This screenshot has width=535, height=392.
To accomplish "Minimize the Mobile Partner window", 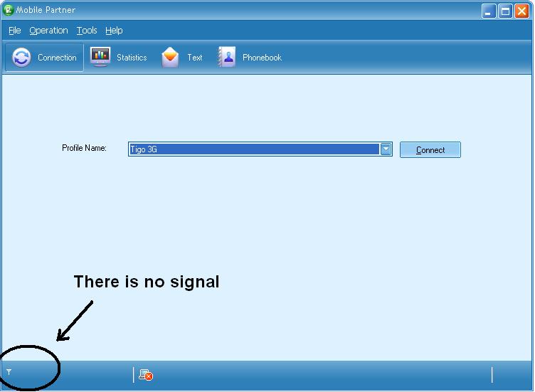I will point(488,11).
